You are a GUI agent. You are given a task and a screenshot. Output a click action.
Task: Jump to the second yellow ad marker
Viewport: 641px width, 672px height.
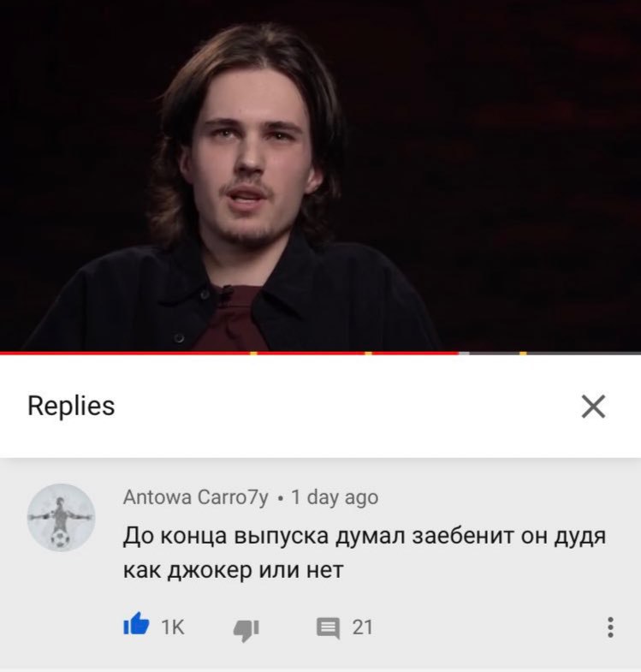click(x=369, y=354)
